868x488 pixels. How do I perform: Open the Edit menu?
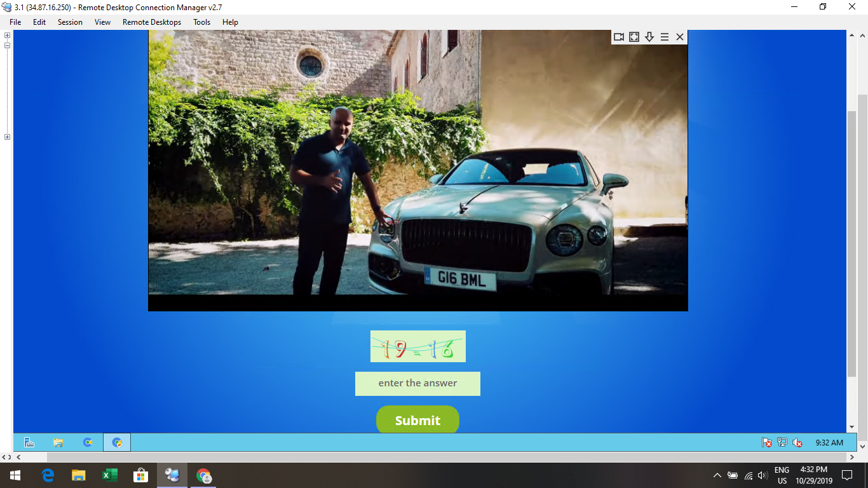point(39,22)
